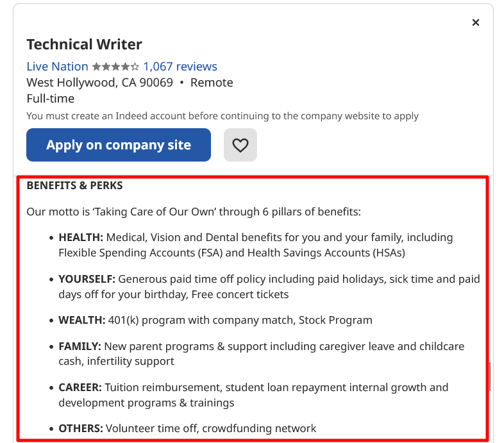Click the Remote label

coord(212,83)
